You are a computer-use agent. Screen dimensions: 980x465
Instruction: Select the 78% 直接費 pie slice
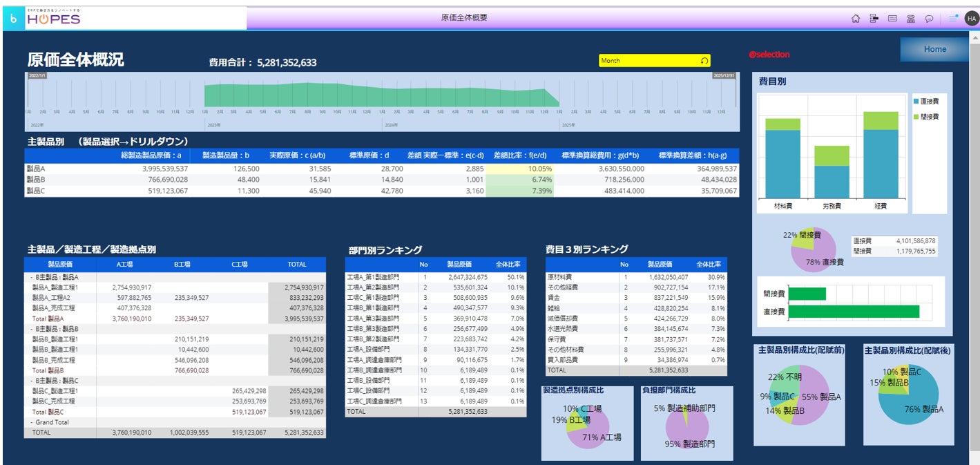click(816, 256)
